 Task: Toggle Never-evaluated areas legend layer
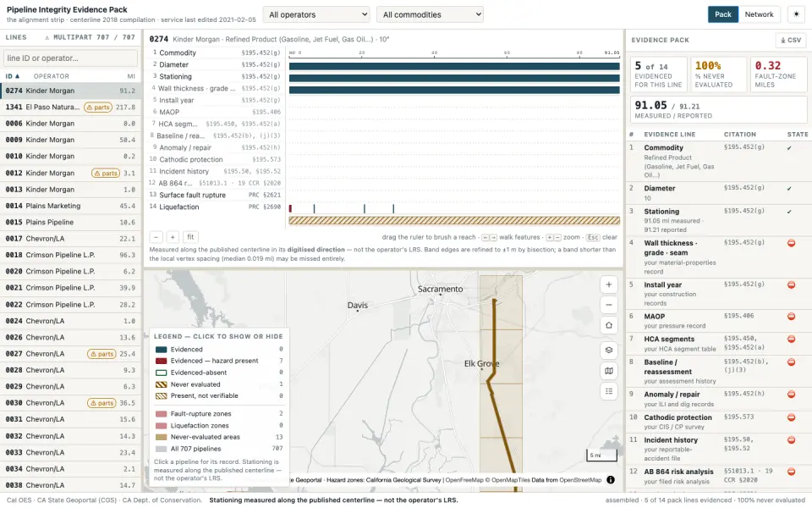[x=218, y=438]
